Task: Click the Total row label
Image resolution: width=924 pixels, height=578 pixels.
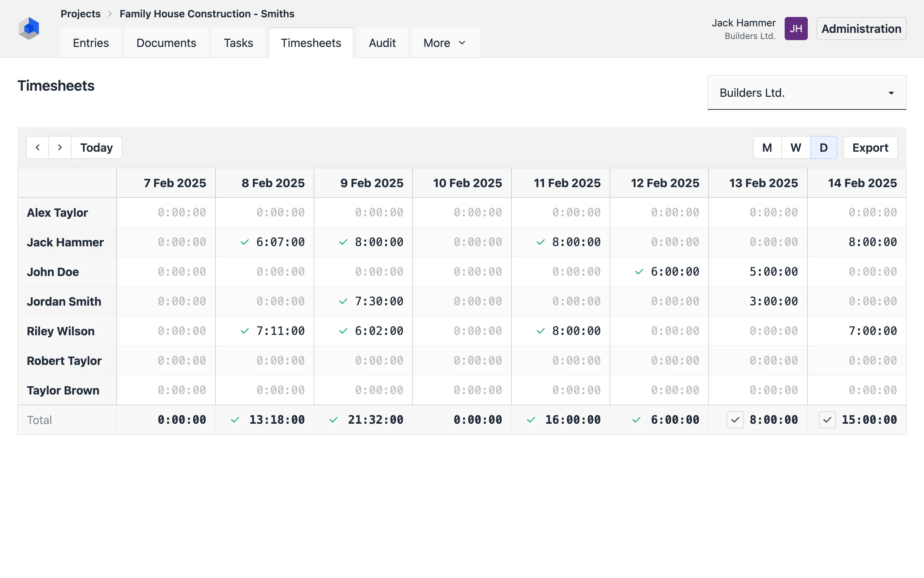Action: (39, 420)
